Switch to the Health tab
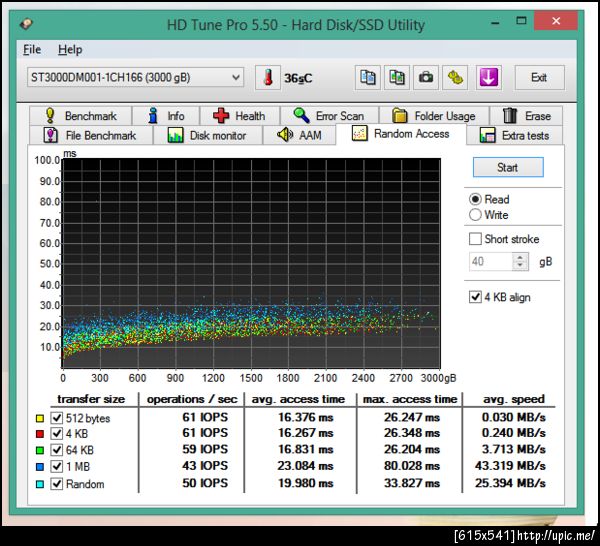 pyautogui.click(x=240, y=116)
